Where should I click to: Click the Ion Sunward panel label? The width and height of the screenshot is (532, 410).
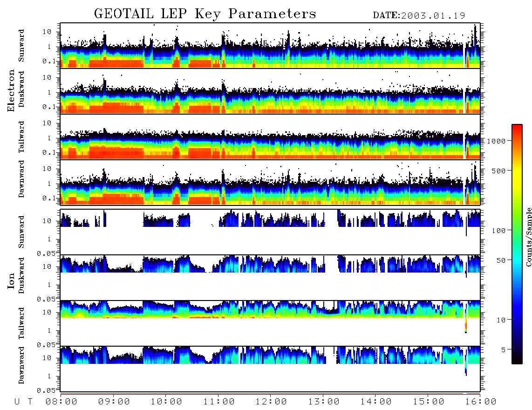pos(21,232)
